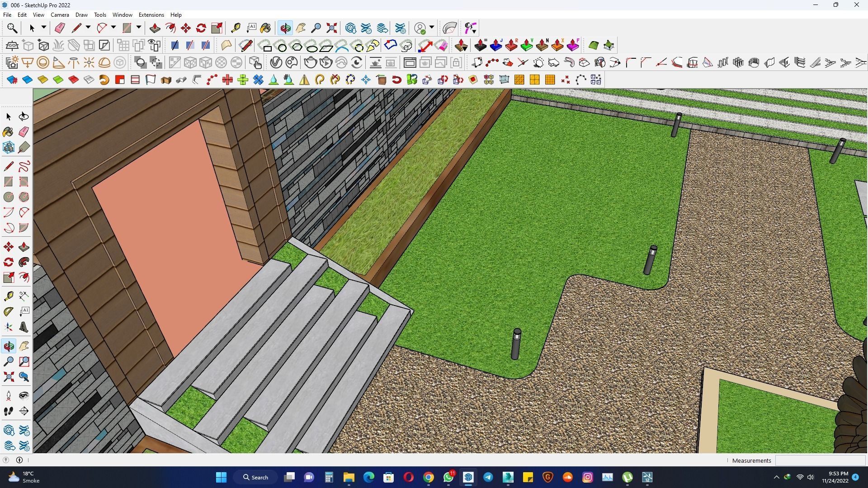Open Windows taskbar Search
This screenshot has height=488, width=868.
256,477
